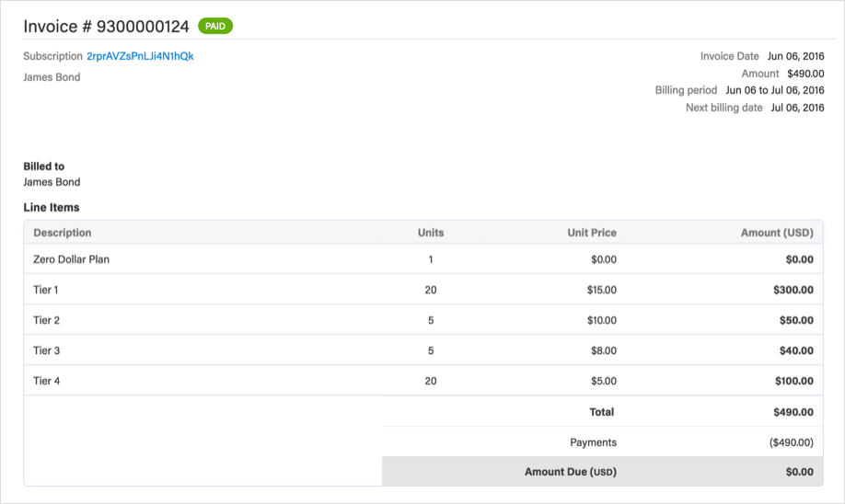Click the Invoice # 9300000124 heading

pyautogui.click(x=106, y=27)
